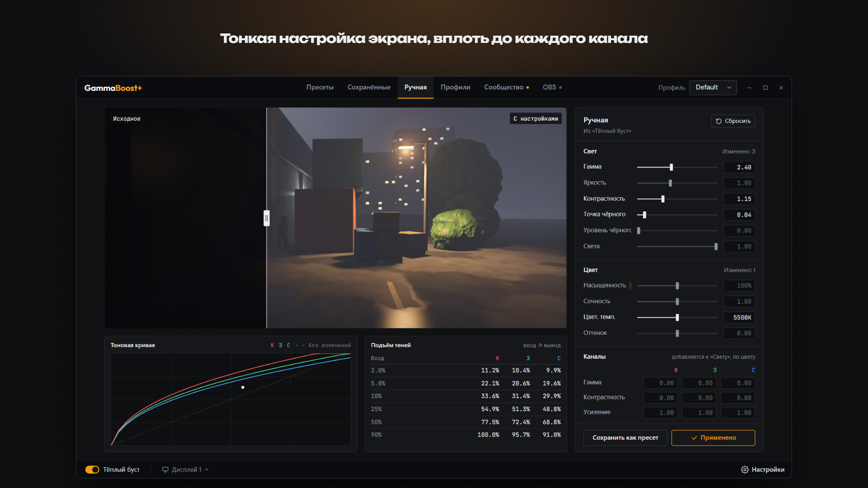Click the 100.0% value in the 90% row

488,435
